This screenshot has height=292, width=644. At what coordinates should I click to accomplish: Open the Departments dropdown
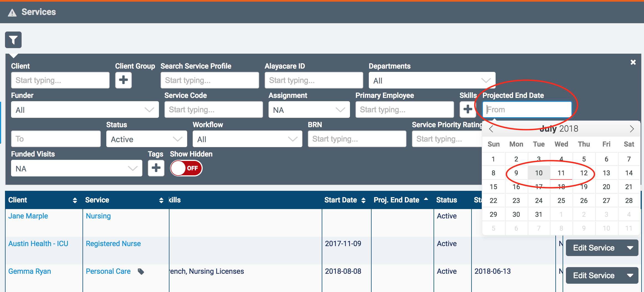coord(432,80)
